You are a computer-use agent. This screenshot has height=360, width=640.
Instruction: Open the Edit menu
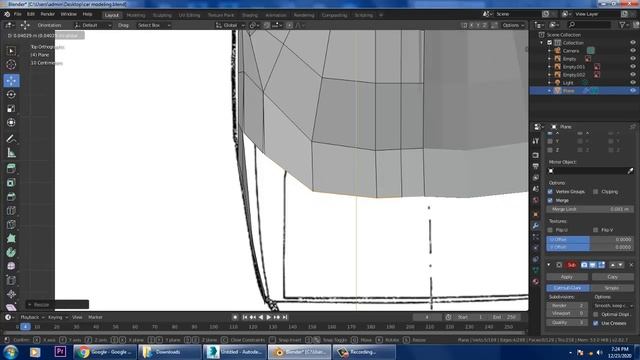point(31,14)
